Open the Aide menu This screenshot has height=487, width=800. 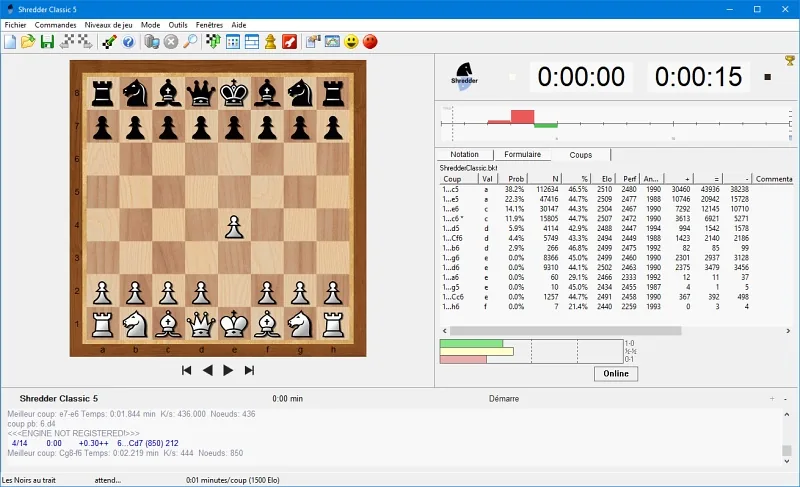[239, 25]
